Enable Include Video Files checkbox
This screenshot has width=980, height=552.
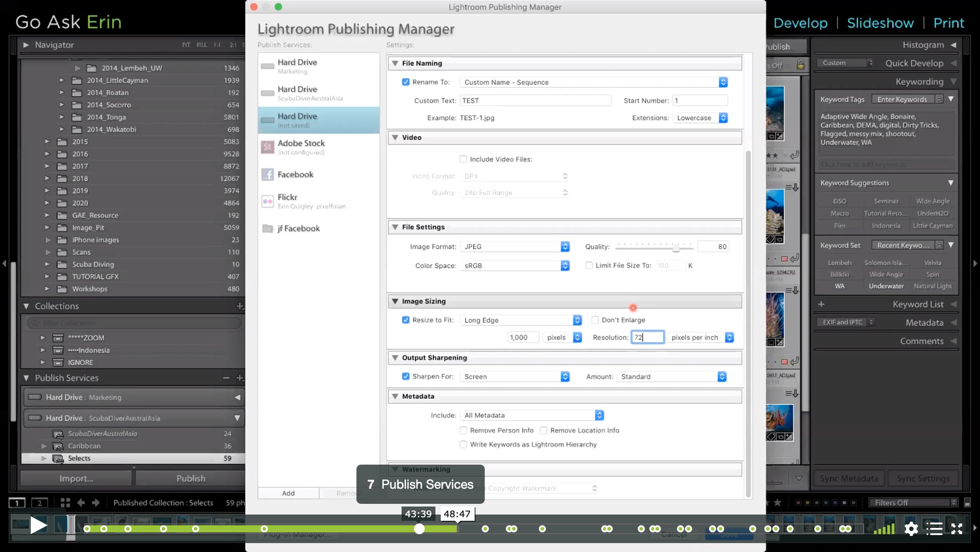coord(463,159)
